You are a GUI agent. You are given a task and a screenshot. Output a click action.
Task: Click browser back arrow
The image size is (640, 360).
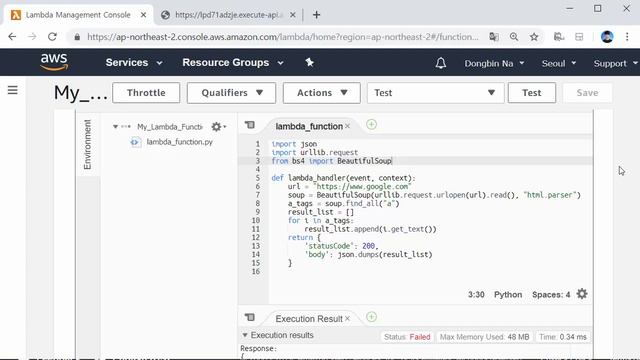12,37
